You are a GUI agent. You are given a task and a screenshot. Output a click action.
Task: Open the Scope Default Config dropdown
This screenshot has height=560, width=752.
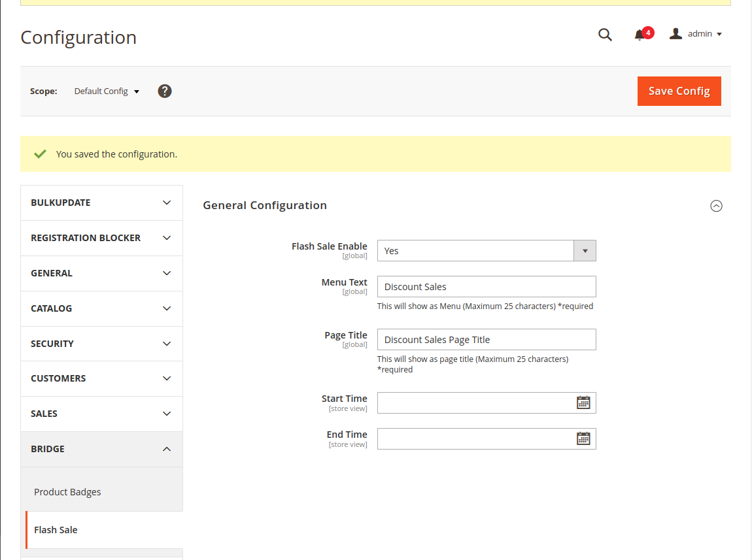pos(107,91)
